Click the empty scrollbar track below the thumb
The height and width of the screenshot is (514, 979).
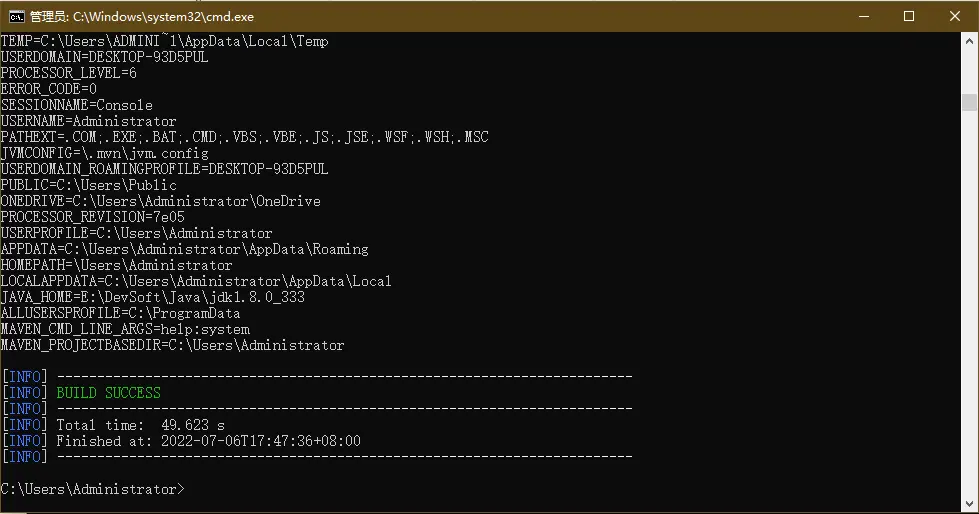click(969, 300)
